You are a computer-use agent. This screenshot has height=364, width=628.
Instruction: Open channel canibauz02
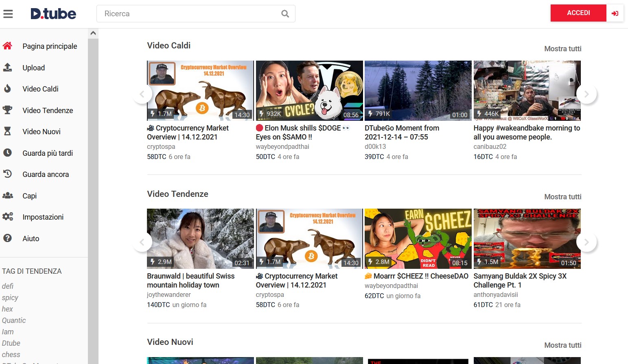click(x=490, y=147)
